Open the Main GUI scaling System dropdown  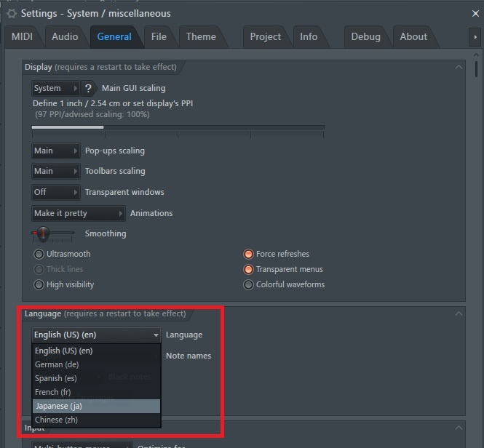click(x=55, y=88)
